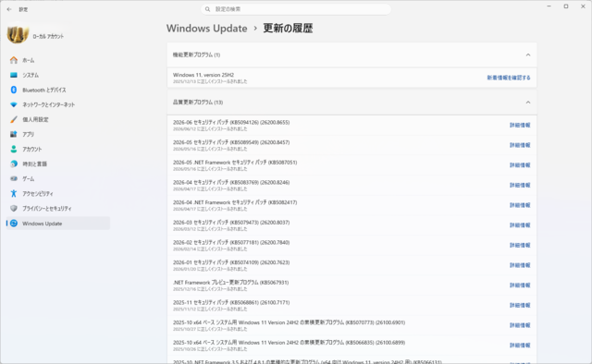Click the back arrow icon
The width and height of the screenshot is (592, 364).
click(9, 9)
